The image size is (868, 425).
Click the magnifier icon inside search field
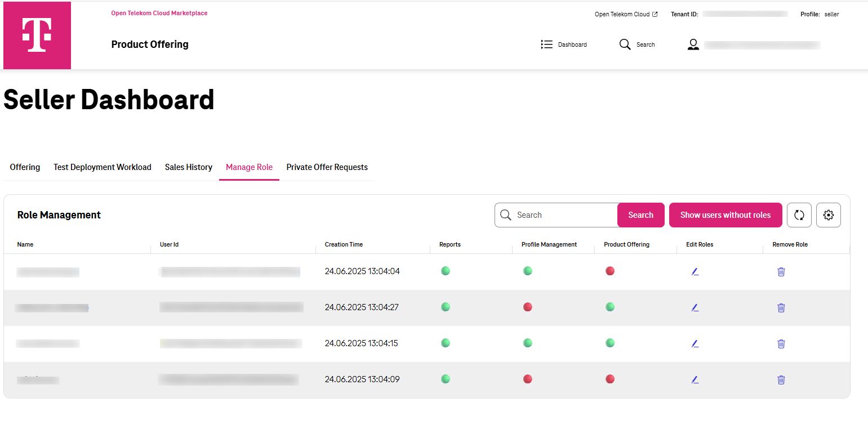point(506,215)
